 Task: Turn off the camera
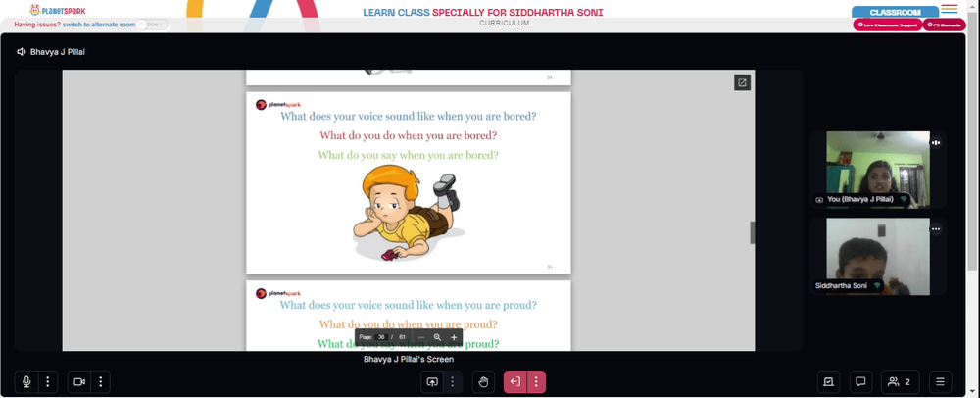pos(79,381)
